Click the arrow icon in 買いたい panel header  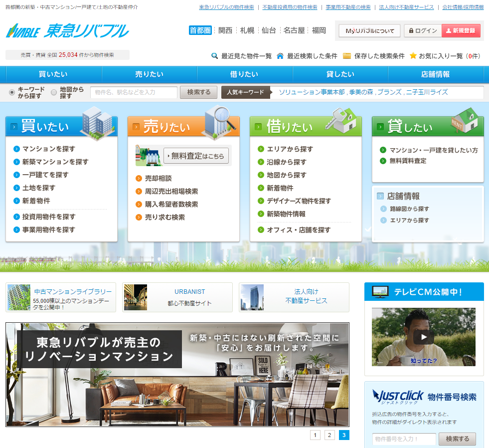point(14,127)
